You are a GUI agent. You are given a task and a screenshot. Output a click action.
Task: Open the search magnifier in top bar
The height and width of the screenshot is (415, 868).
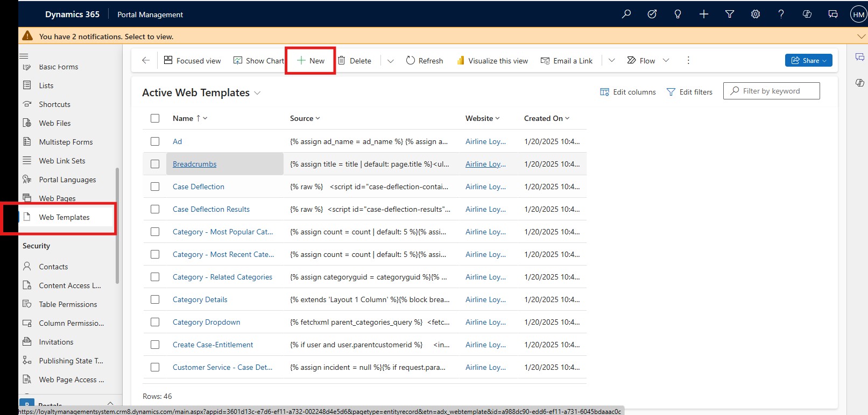pyautogui.click(x=626, y=15)
